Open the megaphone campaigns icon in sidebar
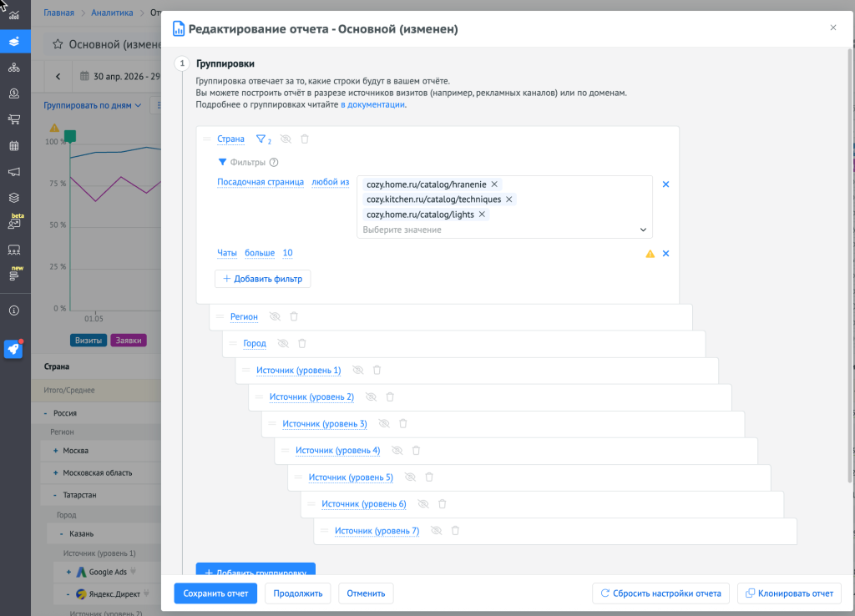This screenshot has height=616, width=855. pyautogui.click(x=14, y=172)
